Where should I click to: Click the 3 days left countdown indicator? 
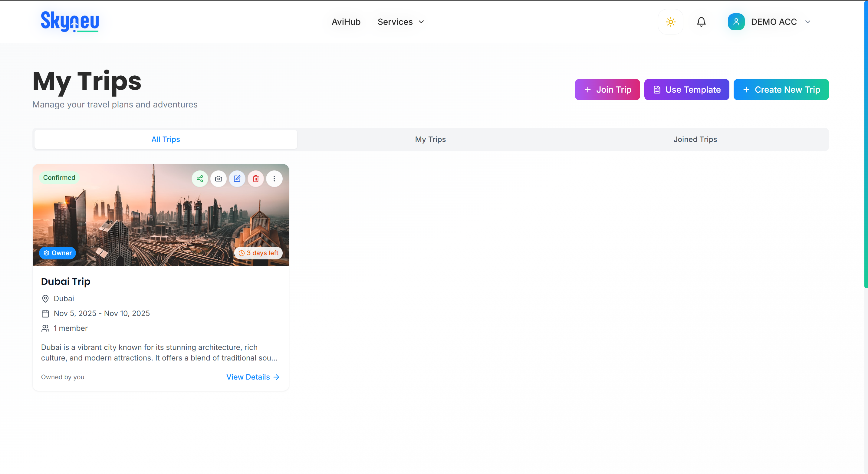(258, 253)
